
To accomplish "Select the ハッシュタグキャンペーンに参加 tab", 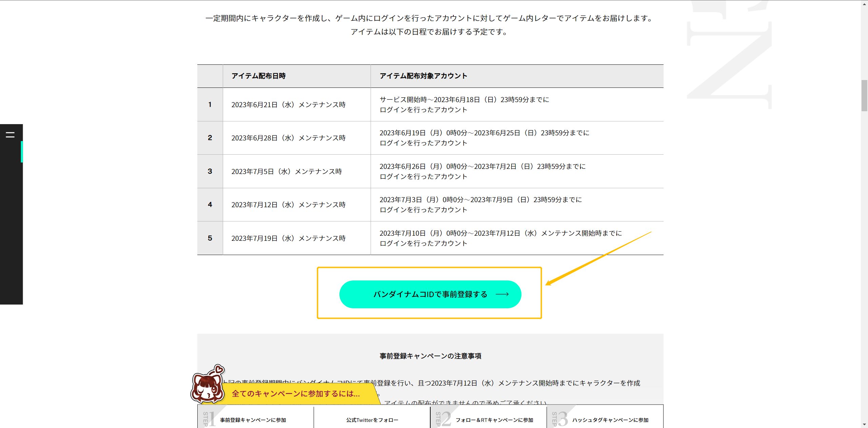I will pyautogui.click(x=610, y=420).
